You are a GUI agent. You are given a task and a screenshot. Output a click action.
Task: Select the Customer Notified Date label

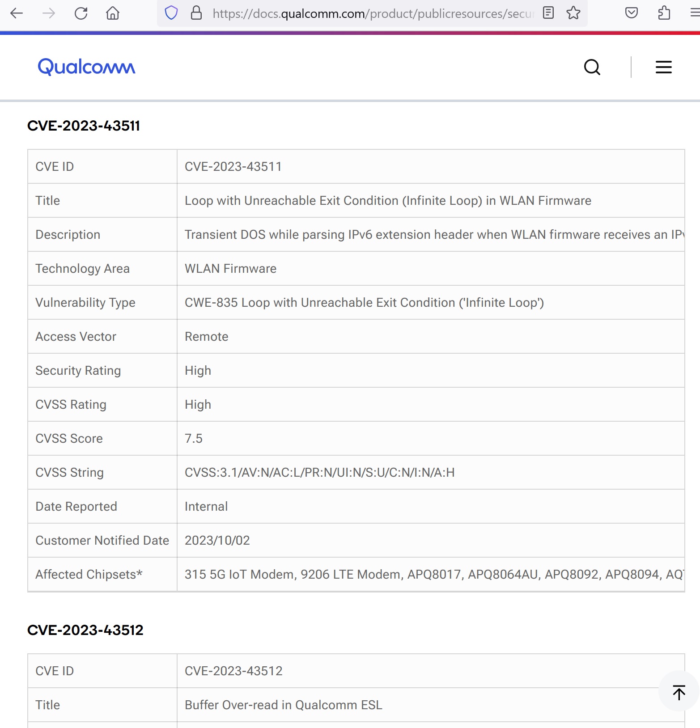point(102,540)
